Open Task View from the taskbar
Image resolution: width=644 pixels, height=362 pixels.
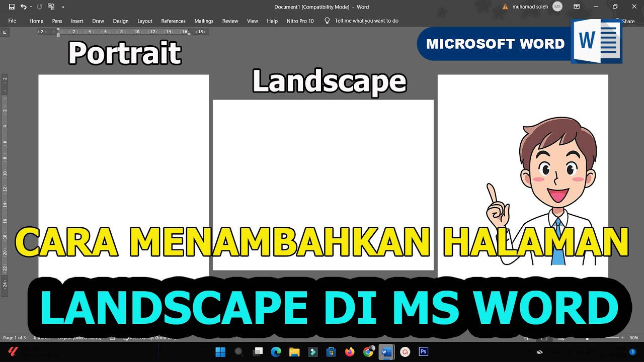[258, 352]
